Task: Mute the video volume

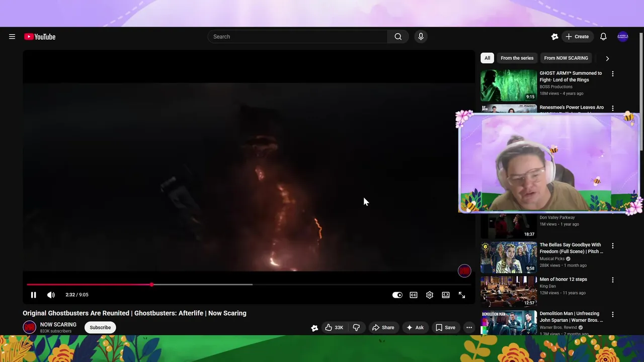Action: pos(51,295)
